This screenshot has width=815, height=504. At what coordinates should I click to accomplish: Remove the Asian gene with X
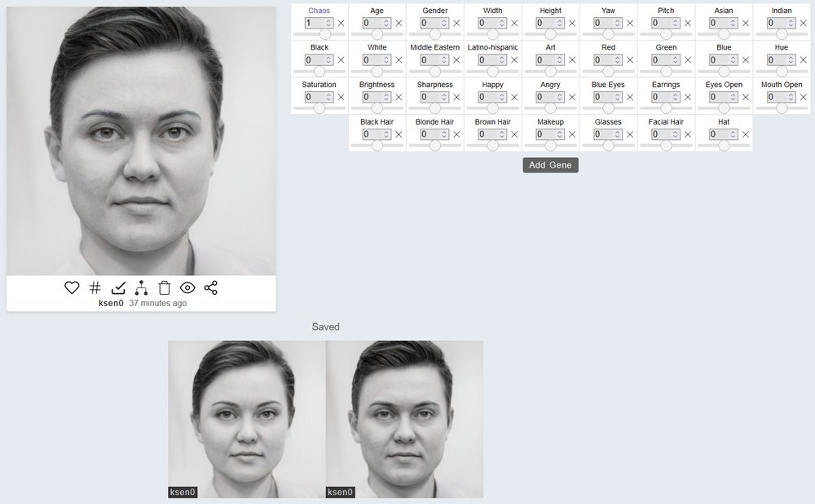746,24
